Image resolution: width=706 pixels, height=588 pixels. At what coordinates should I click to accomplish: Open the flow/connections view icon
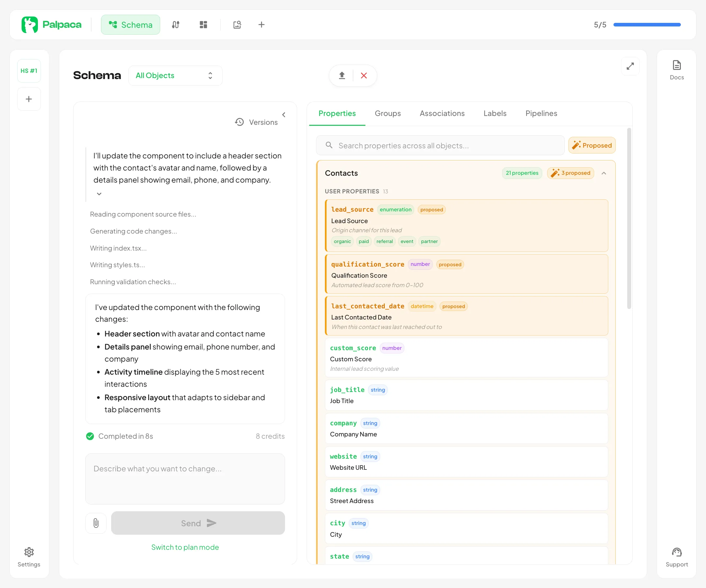[176, 24]
